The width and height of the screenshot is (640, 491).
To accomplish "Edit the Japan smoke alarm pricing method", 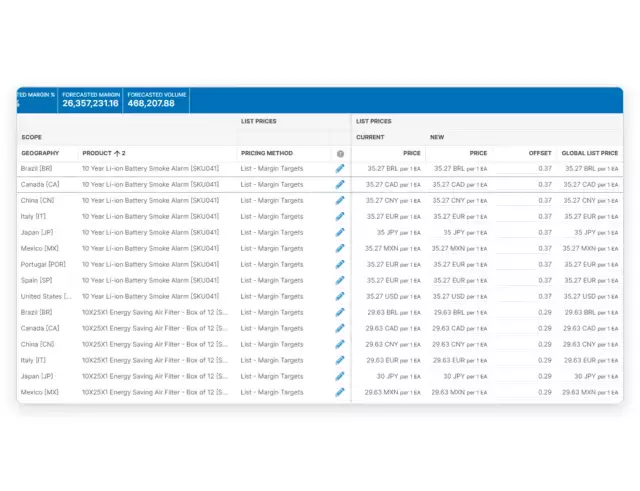I will tap(340, 233).
